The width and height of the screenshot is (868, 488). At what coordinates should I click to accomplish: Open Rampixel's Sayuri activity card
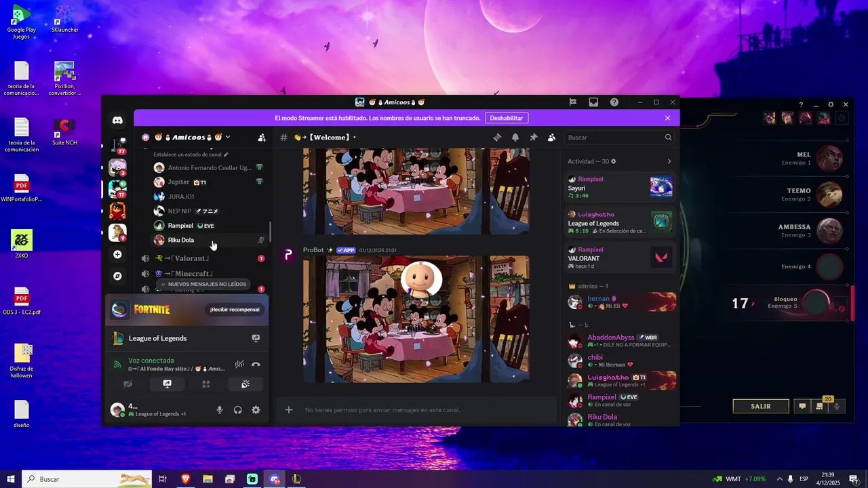620,187
